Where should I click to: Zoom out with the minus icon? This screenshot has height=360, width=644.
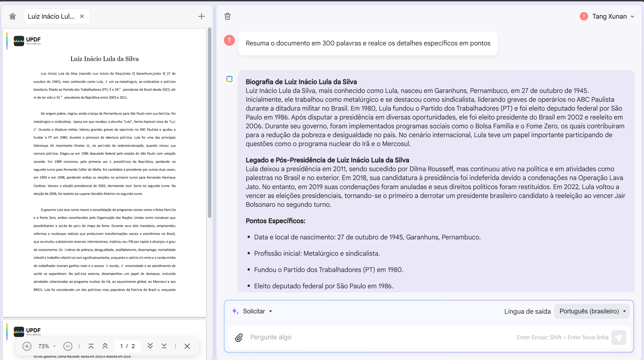coord(68,346)
